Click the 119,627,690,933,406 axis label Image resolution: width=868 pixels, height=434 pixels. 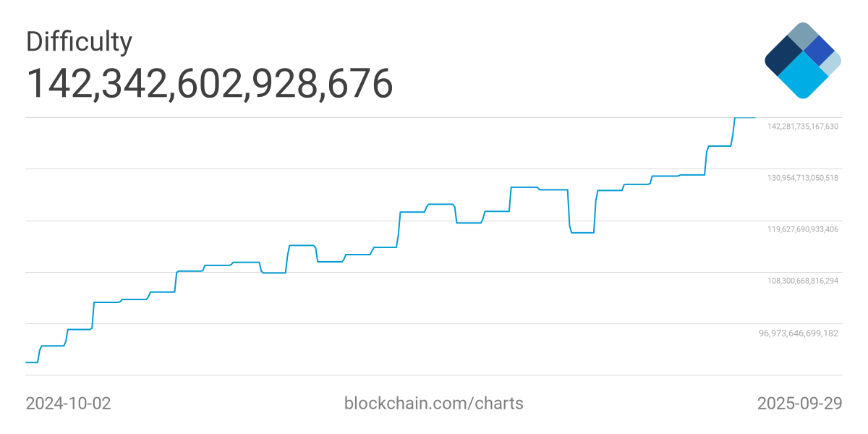803,229
